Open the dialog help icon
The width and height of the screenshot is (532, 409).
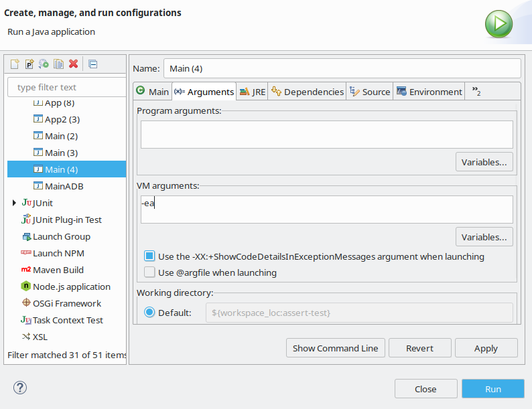coord(20,388)
